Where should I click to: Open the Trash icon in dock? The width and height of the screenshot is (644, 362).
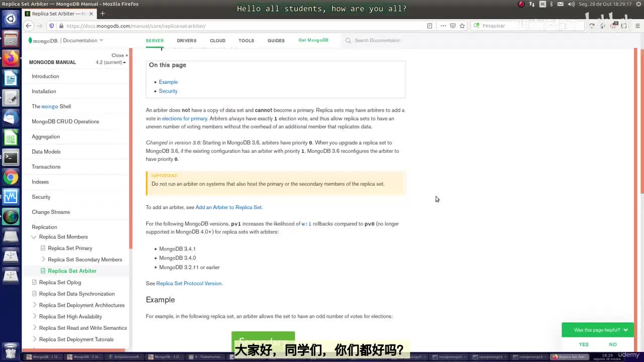point(11,350)
